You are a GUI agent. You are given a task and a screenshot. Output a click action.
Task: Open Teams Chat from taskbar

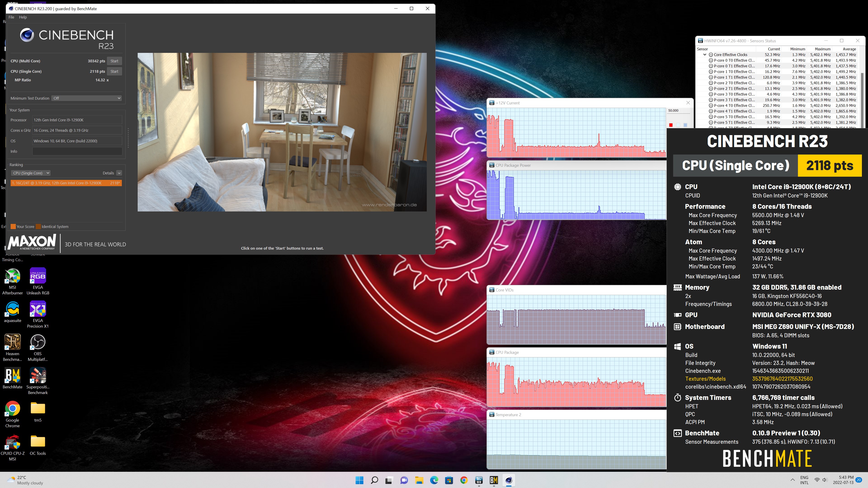404,480
